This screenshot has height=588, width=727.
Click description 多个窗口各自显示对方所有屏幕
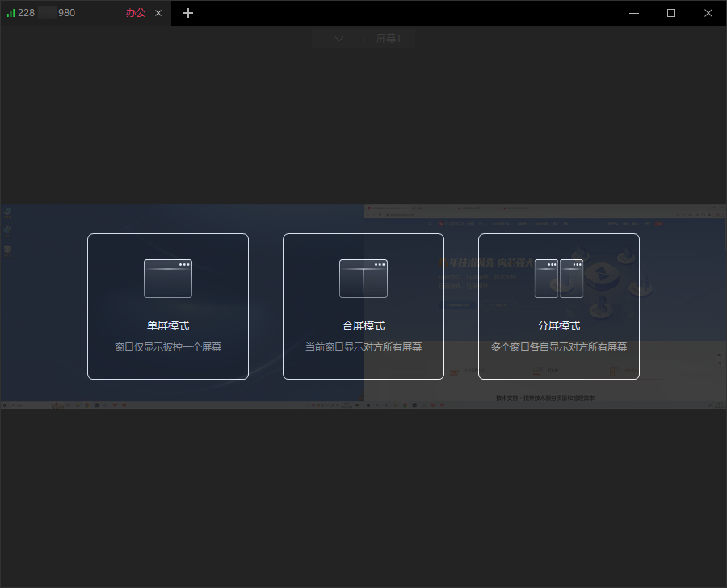click(x=559, y=347)
